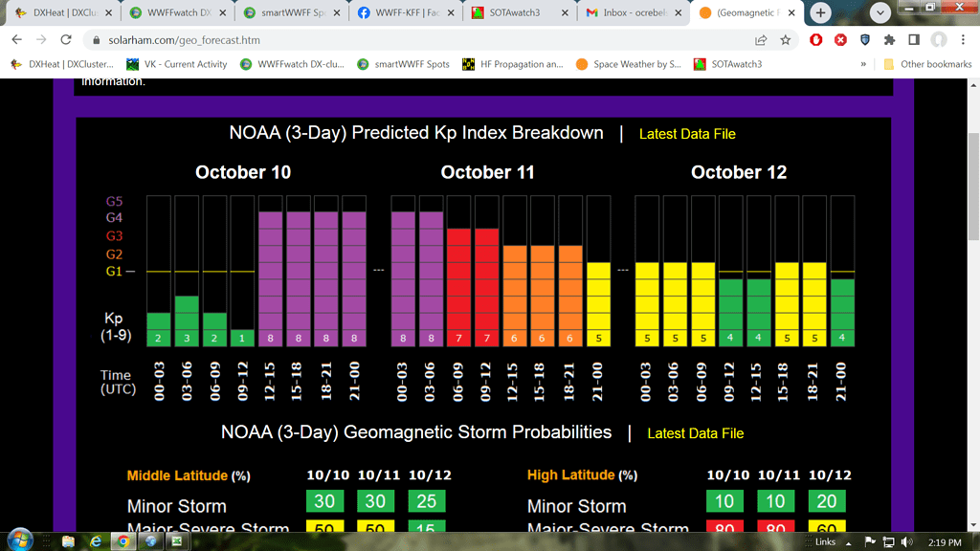Open Storm Probabilities Latest Data File link

pyautogui.click(x=695, y=433)
